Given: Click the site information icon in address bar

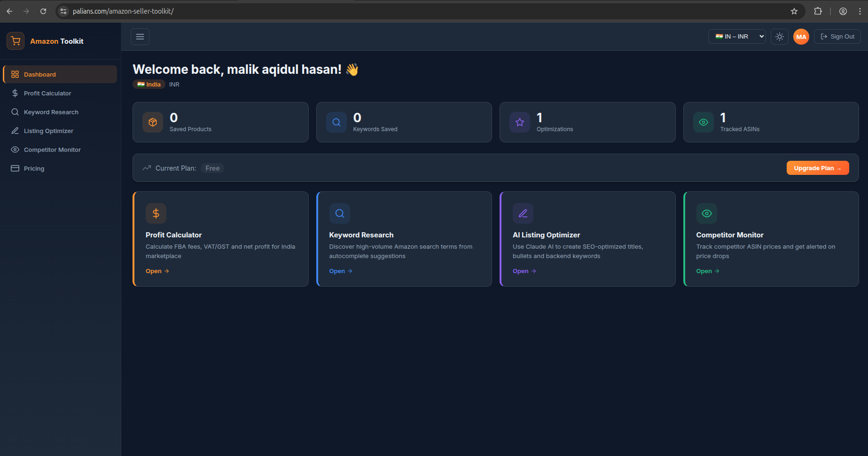Looking at the screenshot, I should pyautogui.click(x=64, y=11).
